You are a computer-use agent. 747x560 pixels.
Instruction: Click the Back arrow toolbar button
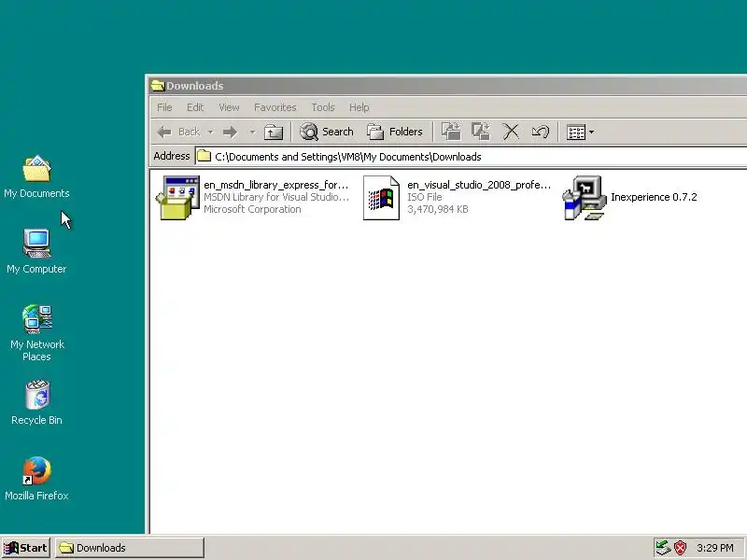(178, 132)
